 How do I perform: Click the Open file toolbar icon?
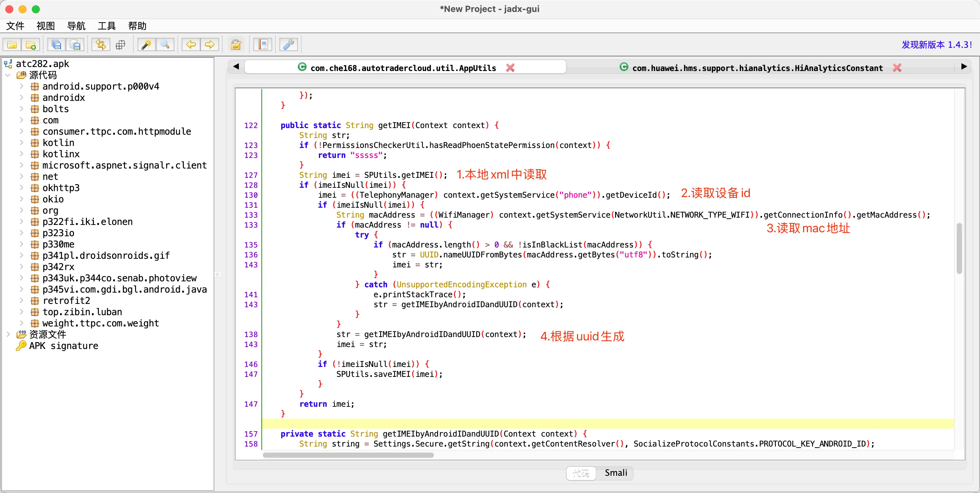[12, 45]
